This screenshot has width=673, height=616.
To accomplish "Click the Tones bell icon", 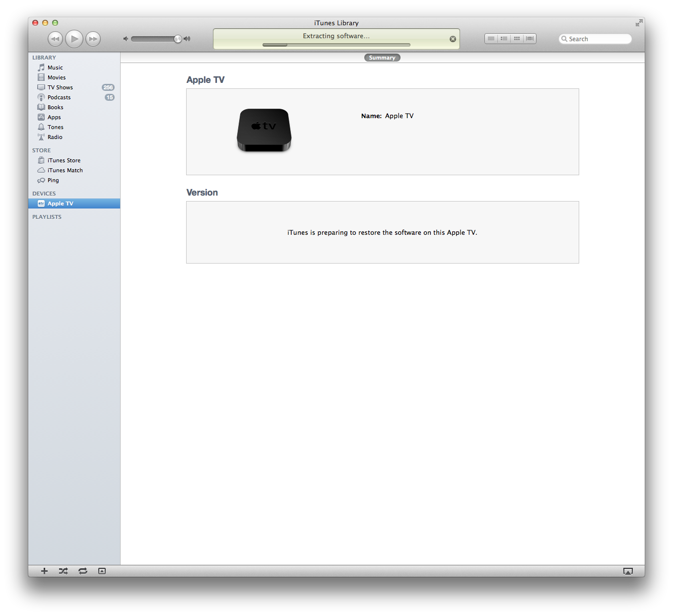I will [x=41, y=127].
